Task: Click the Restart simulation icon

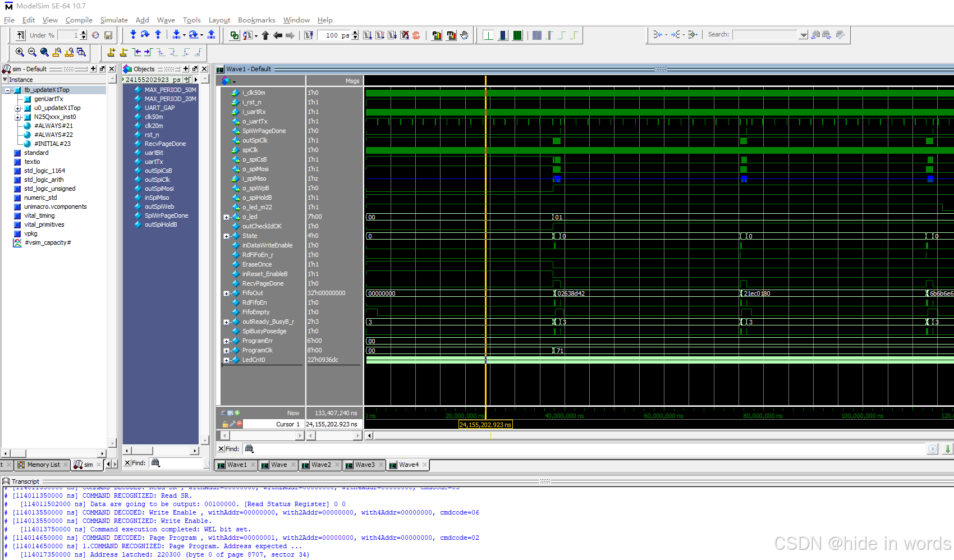Action: pos(309,35)
